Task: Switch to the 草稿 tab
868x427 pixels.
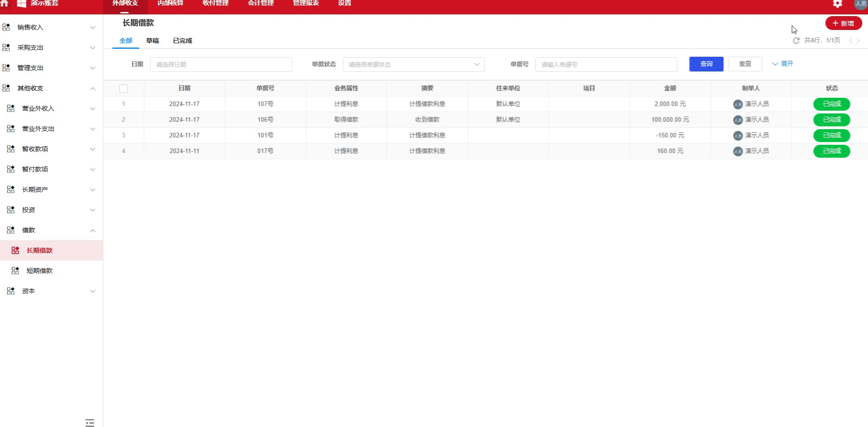Action: coord(153,41)
